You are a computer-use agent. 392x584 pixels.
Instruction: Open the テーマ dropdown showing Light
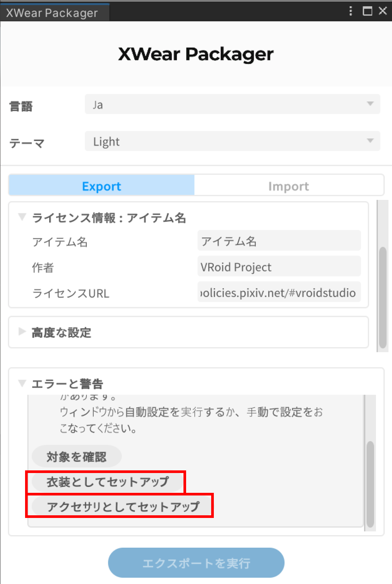pos(232,141)
